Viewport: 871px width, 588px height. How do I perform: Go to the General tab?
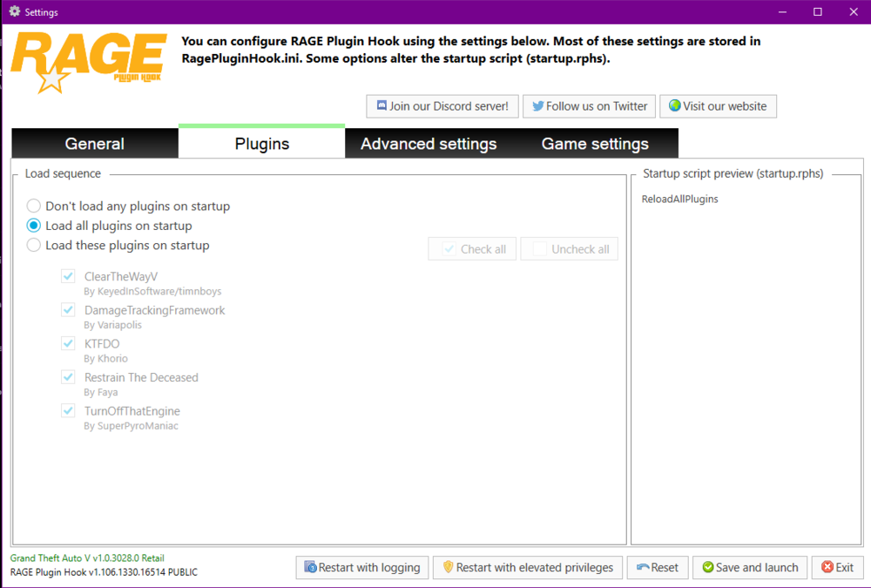coord(94,143)
